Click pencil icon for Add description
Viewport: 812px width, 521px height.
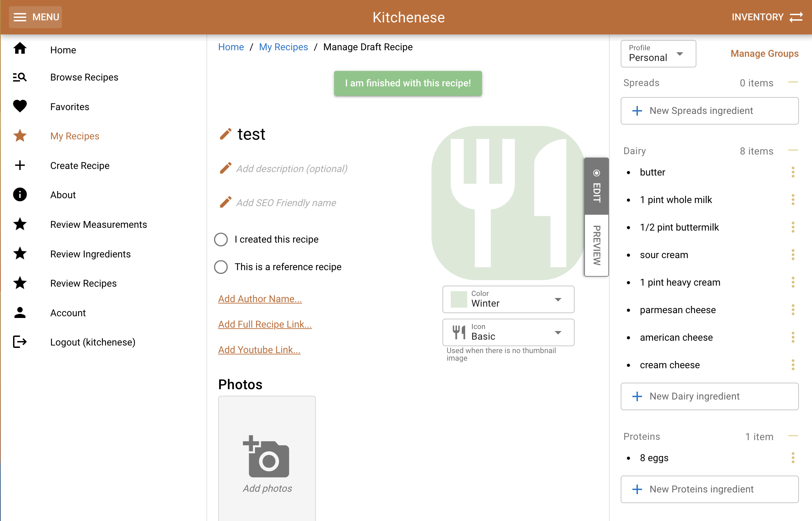coord(226,168)
